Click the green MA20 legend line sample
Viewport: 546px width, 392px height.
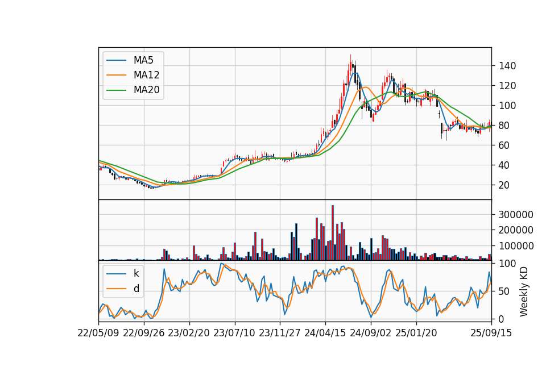[116, 90]
